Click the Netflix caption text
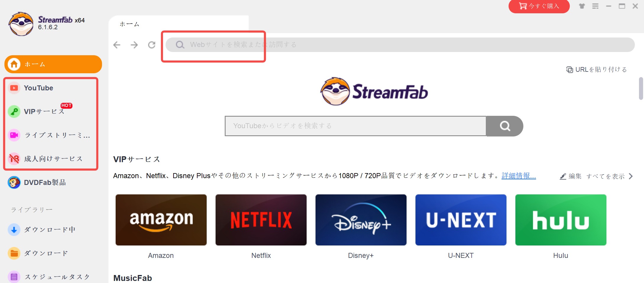 click(261, 256)
